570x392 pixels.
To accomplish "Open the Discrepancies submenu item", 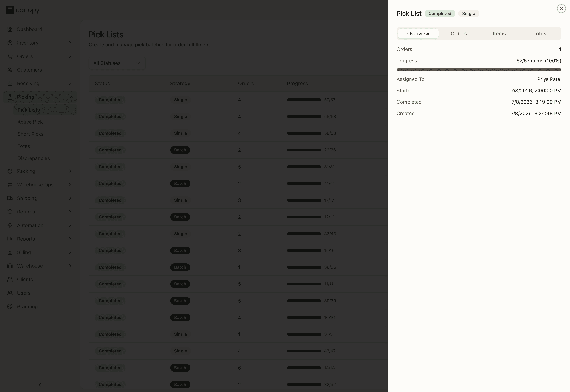I will point(45,158).
